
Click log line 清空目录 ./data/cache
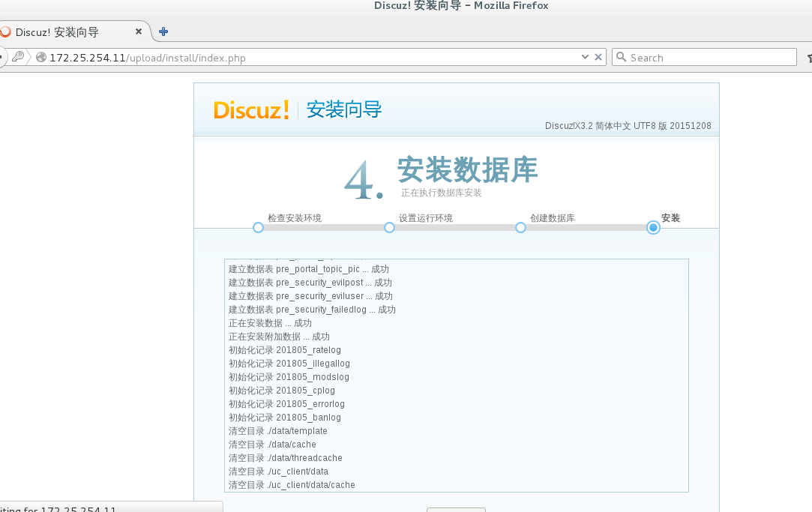point(272,445)
